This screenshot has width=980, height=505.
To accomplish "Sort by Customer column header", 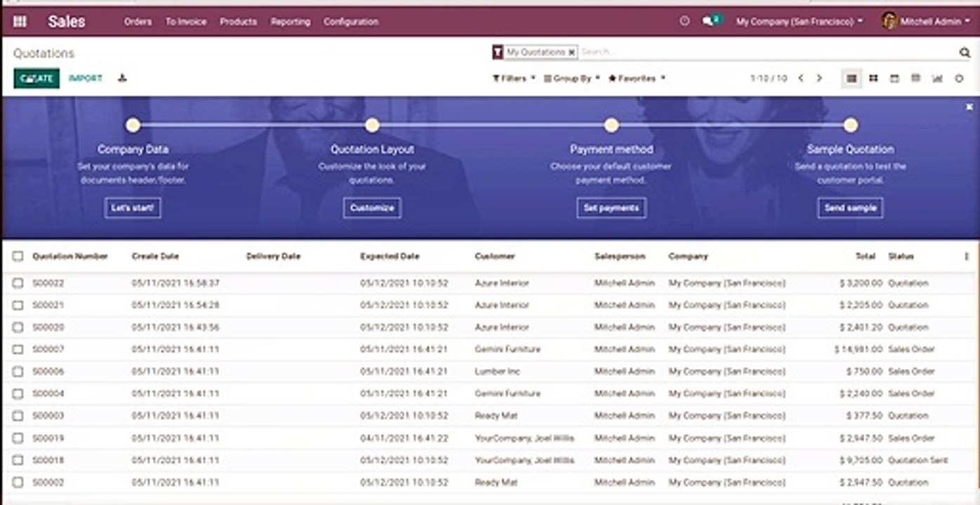I will (495, 257).
